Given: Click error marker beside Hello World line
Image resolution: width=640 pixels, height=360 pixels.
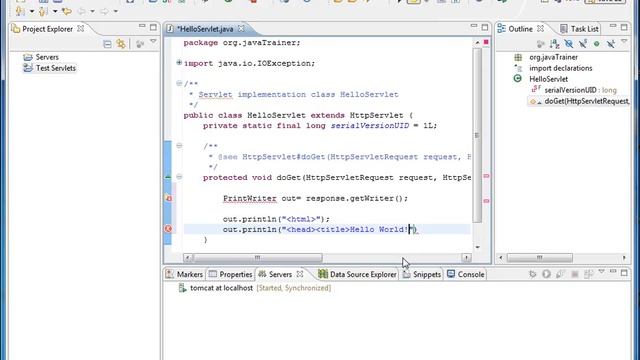Looking at the screenshot, I should click(168, 229).
